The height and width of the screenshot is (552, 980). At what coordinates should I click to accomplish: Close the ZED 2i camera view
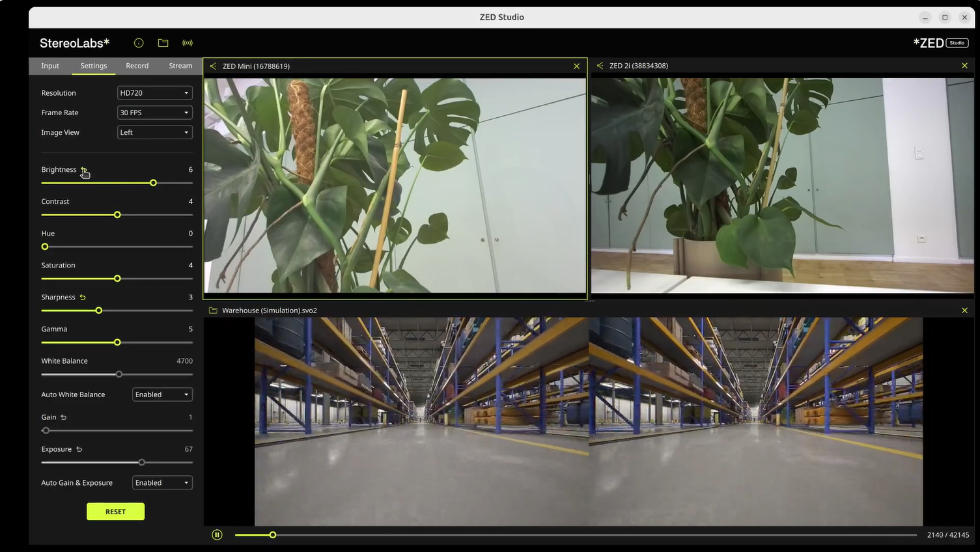964,66
